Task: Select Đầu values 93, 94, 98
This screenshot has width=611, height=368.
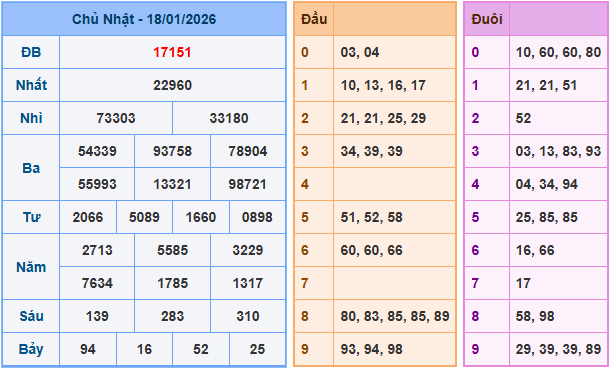Action: pyautogui.click(x=371, y=349)
